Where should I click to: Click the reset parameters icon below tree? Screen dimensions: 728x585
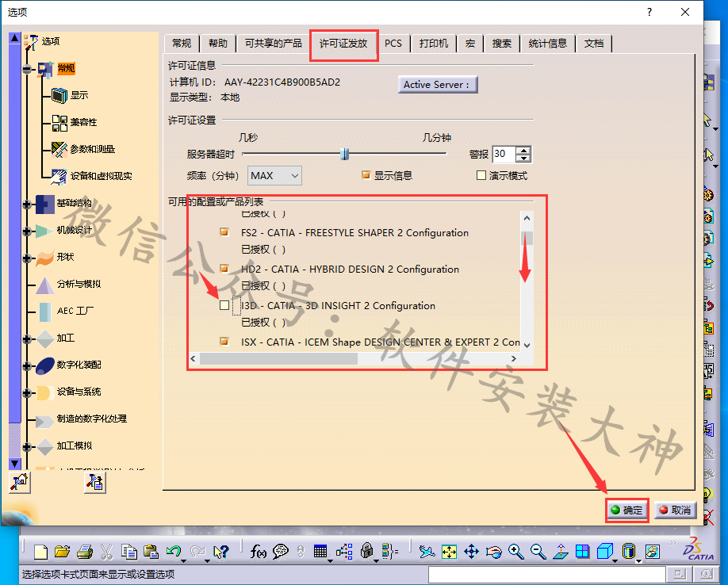pyautogui.click(x=20, y=483)
